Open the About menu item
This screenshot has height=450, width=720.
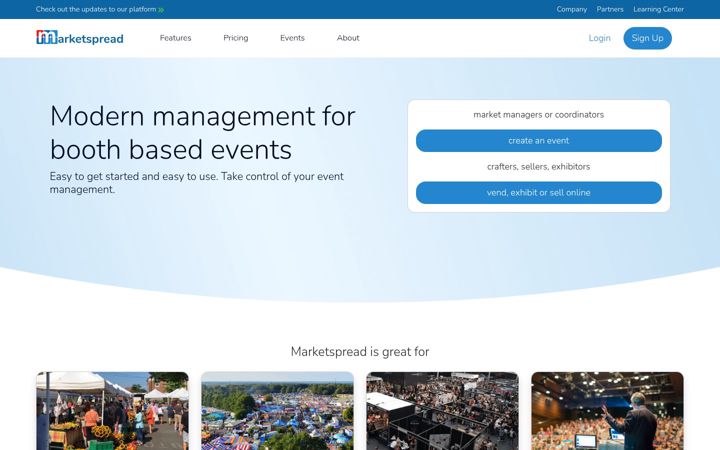click(x=348, y=38)
